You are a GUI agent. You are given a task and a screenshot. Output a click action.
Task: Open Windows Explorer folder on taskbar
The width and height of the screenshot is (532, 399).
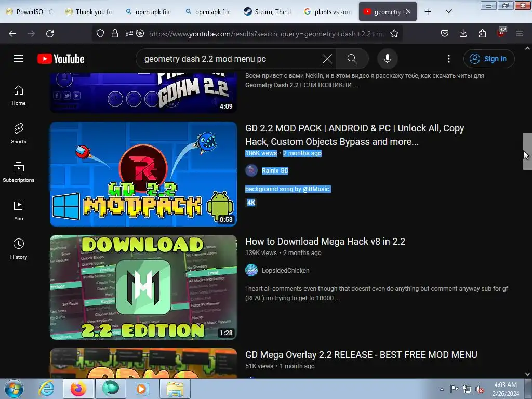click(175, 389)
